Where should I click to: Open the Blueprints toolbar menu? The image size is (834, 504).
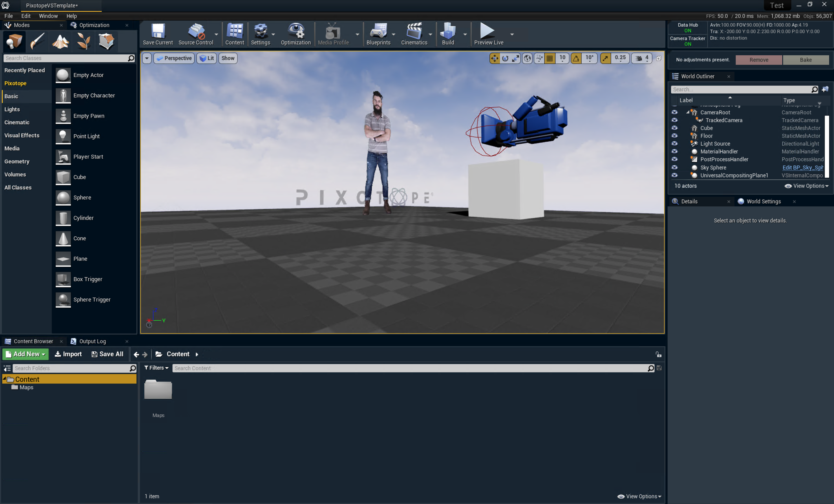click(x=379, y=34)
